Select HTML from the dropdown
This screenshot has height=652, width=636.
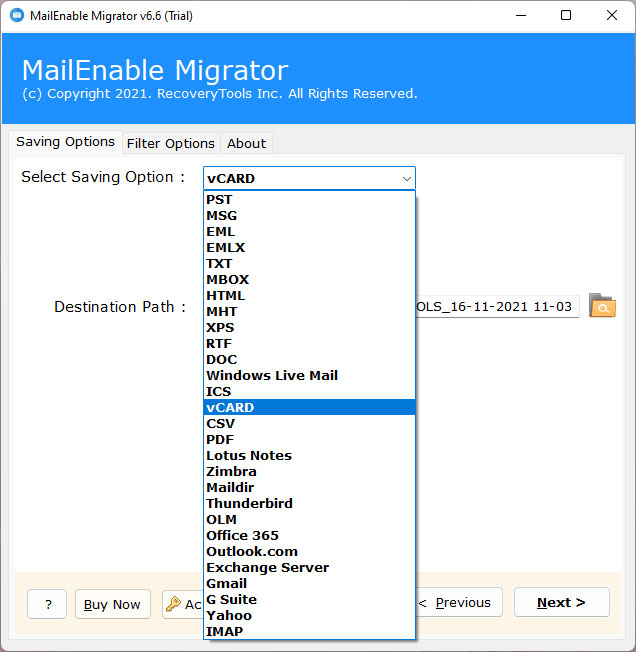pos(309,296)
